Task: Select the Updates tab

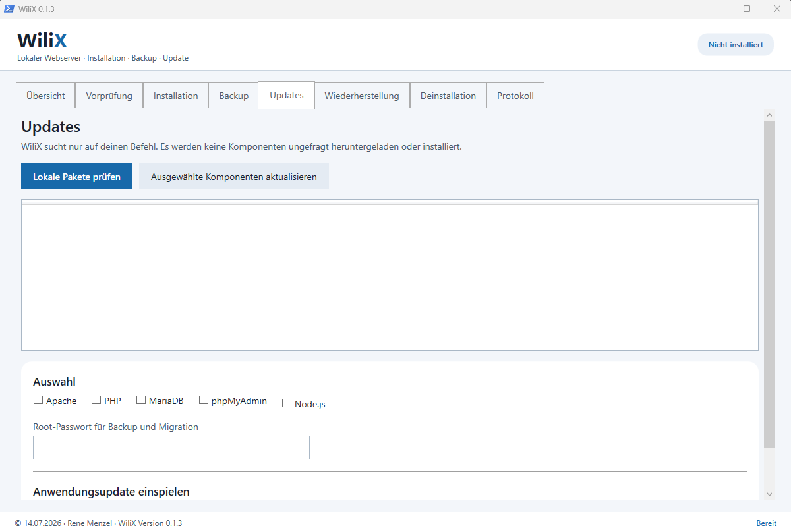Action: coord(286,95)
